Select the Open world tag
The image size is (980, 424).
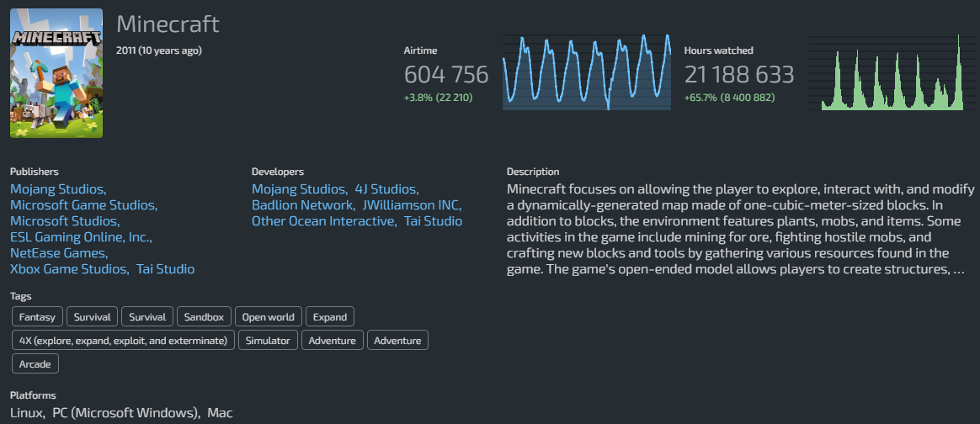(x=269, y=316)
